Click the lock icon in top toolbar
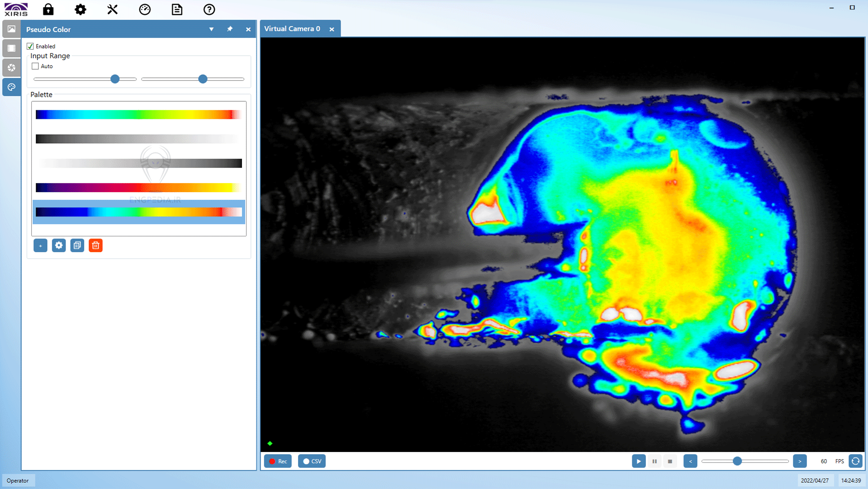This screenshot has height=489, width=868. tap(48, 9)
